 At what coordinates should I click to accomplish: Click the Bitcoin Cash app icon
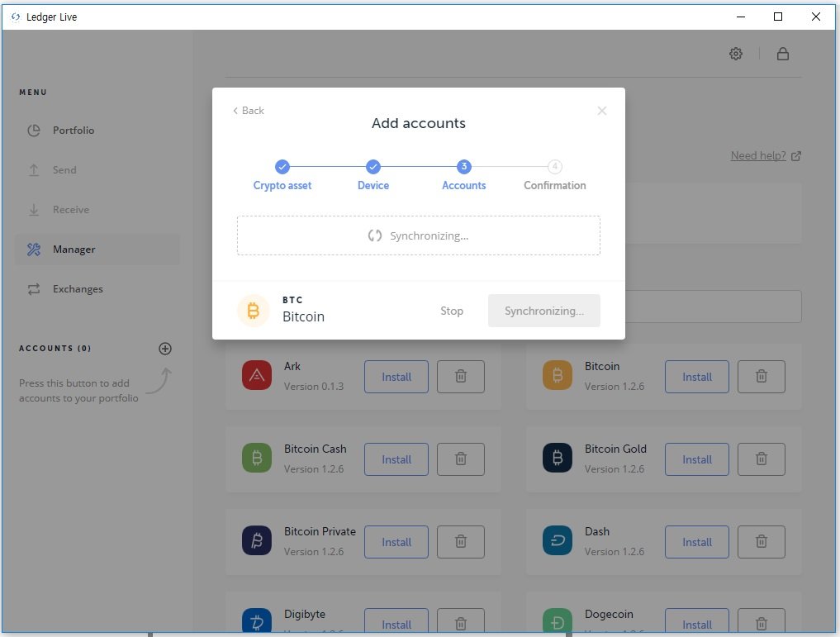(257, 458)
